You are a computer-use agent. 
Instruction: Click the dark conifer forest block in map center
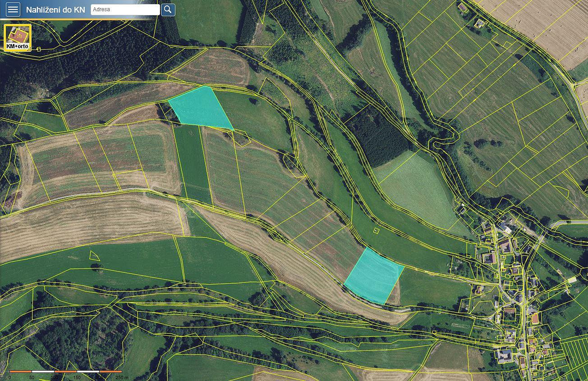point(376,135)
